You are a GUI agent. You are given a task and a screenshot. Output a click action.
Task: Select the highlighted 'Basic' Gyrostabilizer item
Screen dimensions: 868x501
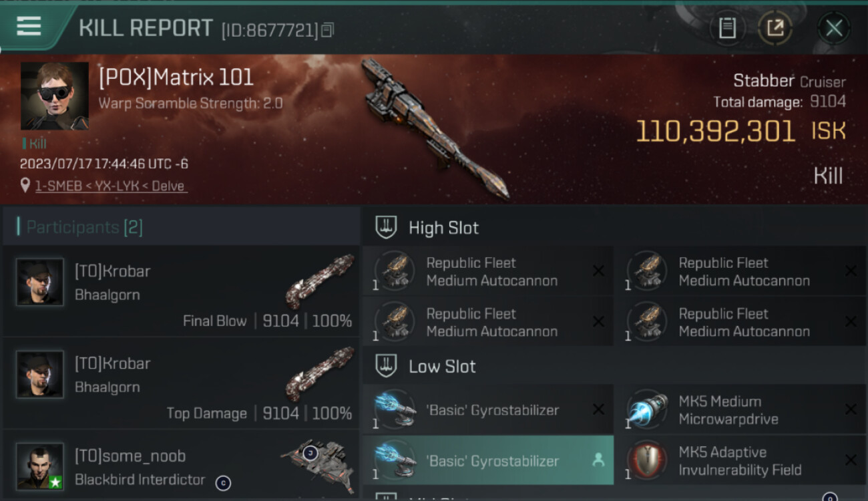coord(488,460)
